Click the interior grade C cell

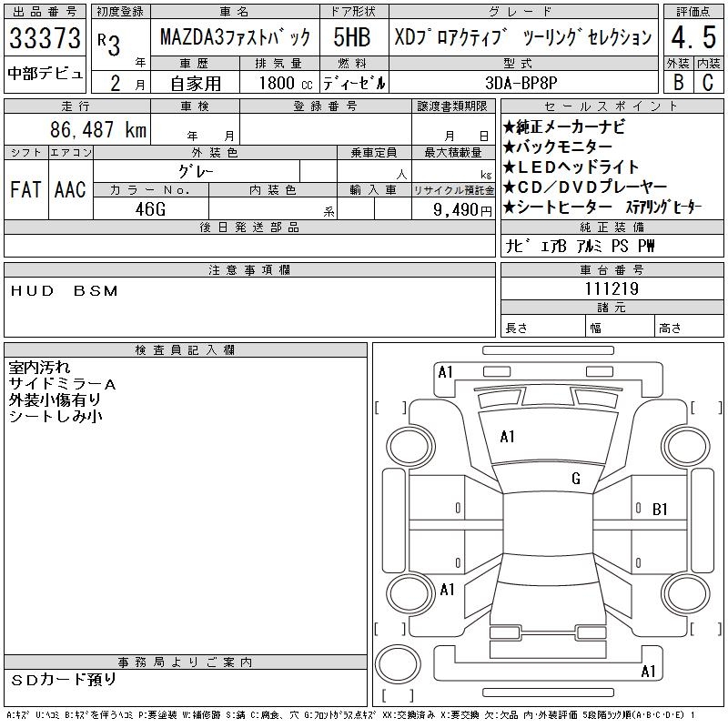707,82
